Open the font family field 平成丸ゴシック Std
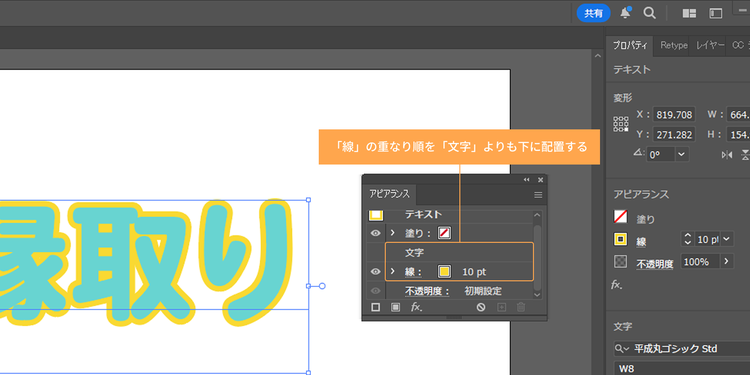Image resolution: width=750 pixels, height=375 pixels. 682,349
